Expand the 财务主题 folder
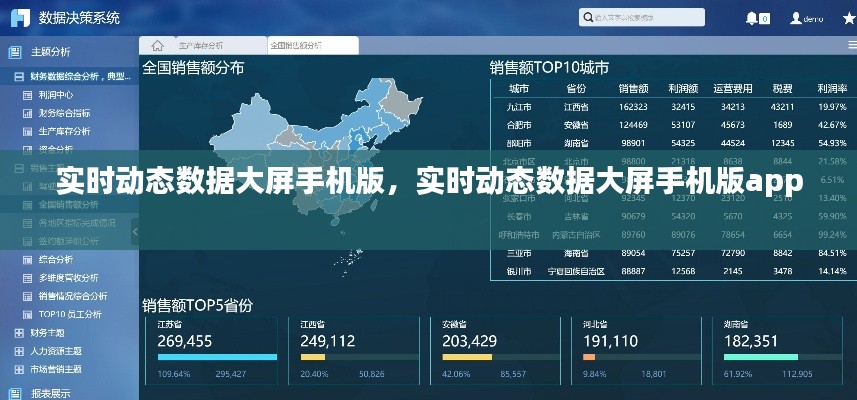The width and height of the screenshot is (857, 400). (x=18, y=332)
